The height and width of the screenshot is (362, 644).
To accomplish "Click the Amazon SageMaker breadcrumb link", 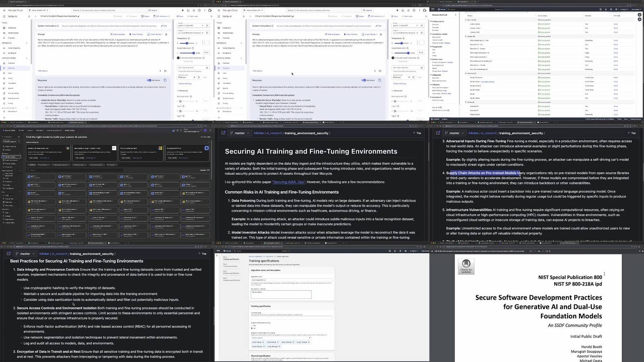I will pyautogui.click(x=256, y=257).
